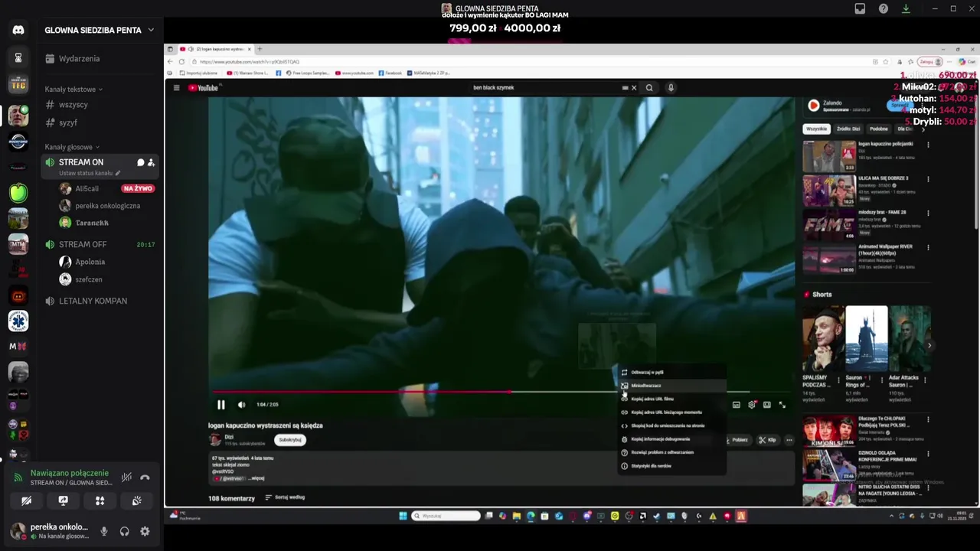Click Ustaw status kanału link
Image resolution: width=980 pixels, height=551 pixels.
point(90,173)
